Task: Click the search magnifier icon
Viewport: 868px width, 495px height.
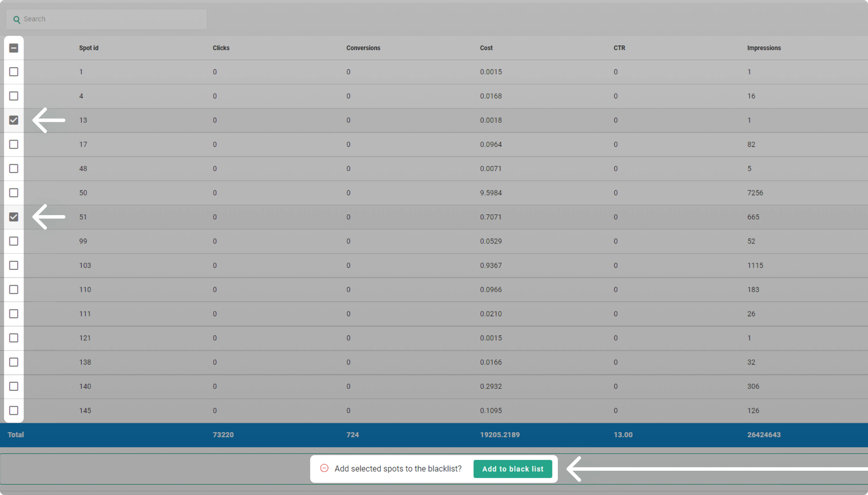Action: [16, 19]
